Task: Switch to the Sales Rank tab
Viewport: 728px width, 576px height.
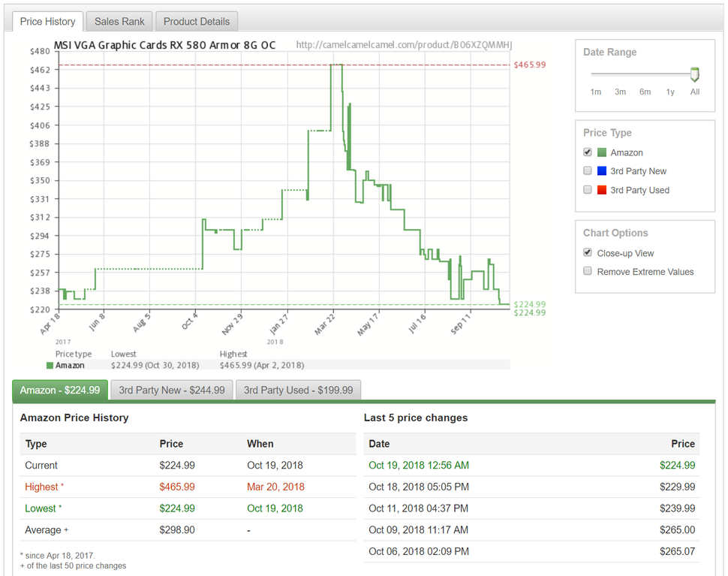Action: tap(119, 21)
